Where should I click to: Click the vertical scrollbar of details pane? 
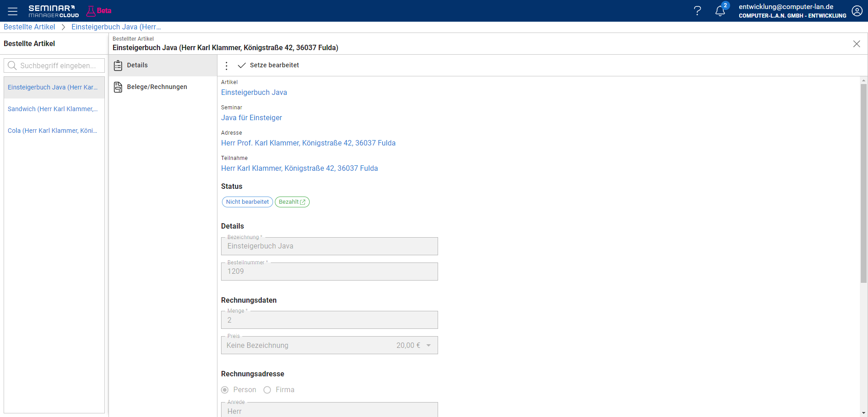coord(863,183)
